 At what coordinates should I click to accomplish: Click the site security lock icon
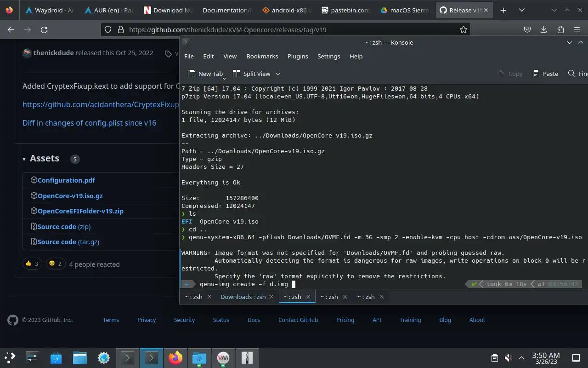pyautogui.click(x=120, y=29)
